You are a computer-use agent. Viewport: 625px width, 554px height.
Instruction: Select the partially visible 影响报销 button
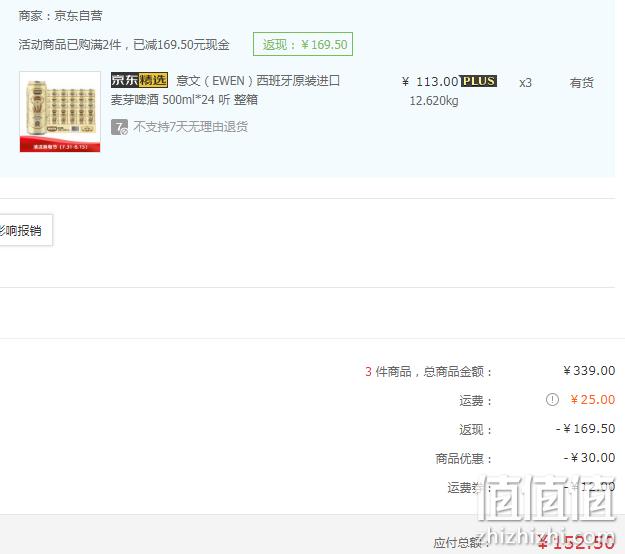coord(26,230)
